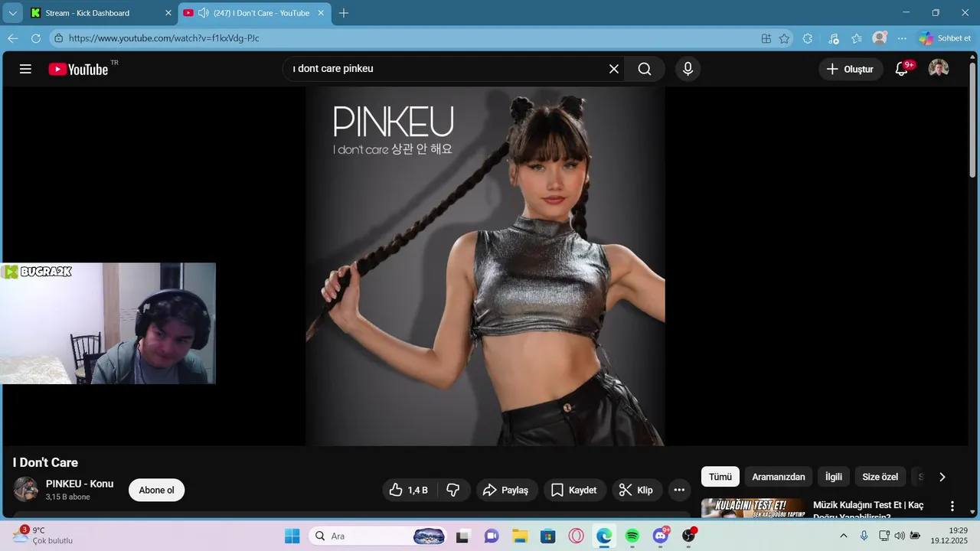980x551 pixels.
Task: Click the Oluştur create button
Action: pos(850,69)
